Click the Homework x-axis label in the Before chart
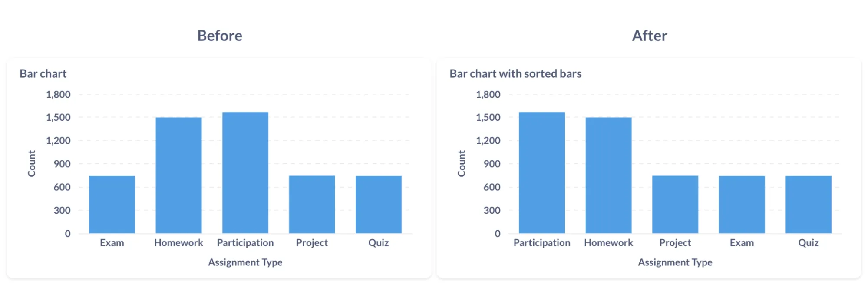Image resolution: width=868 pixels, height=288 pixels. (178, 243)
